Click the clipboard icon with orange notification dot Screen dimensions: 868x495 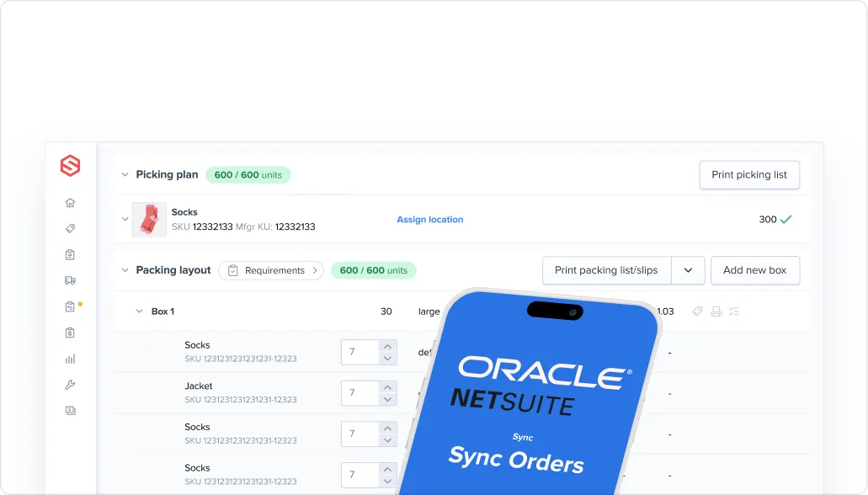70,306
